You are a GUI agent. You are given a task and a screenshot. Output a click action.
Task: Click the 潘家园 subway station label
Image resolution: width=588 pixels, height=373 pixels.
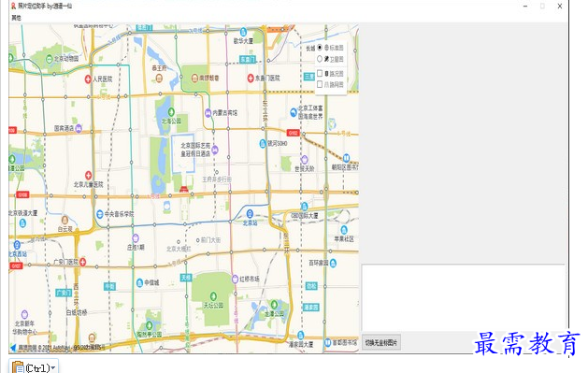311,308
